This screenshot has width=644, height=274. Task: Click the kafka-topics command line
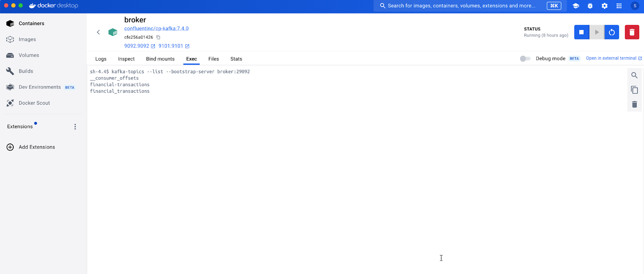(170, 72)
